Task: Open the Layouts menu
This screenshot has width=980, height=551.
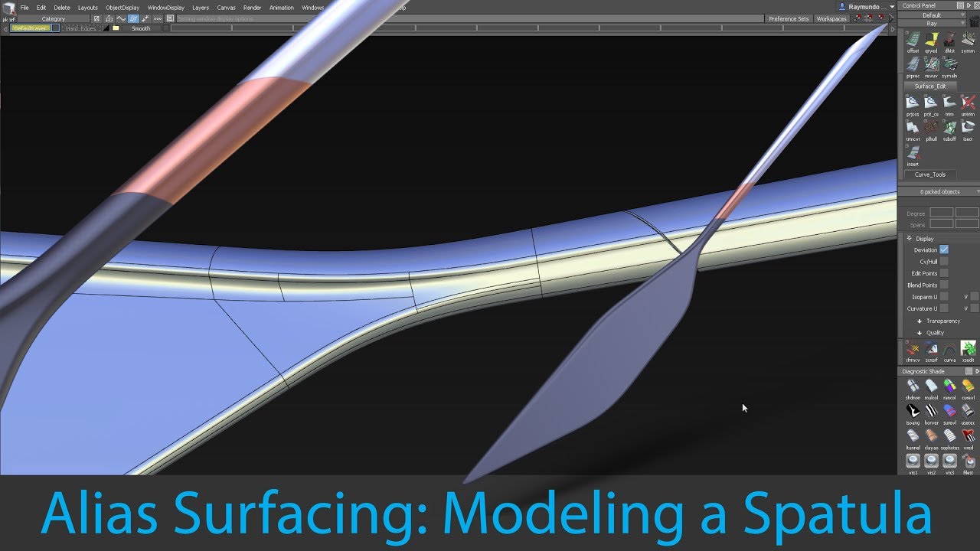Action: pyautogui.click(x=88, y=8)
